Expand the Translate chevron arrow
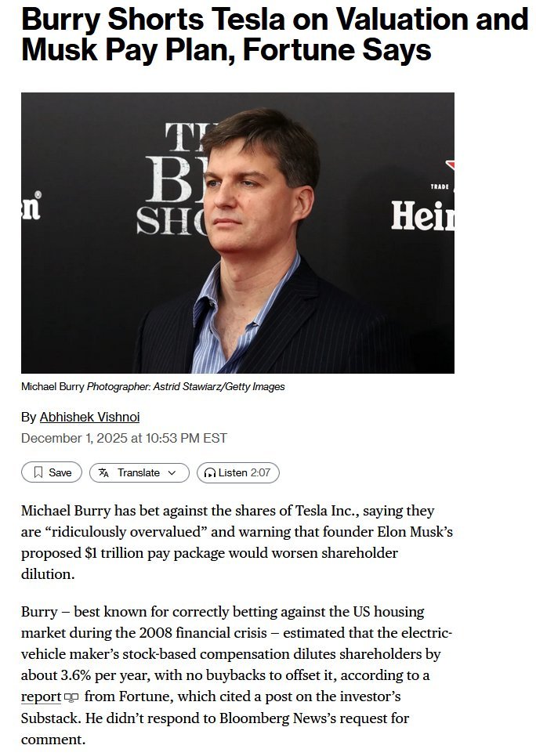Screen dimensions: 536x756 (172, 473)
